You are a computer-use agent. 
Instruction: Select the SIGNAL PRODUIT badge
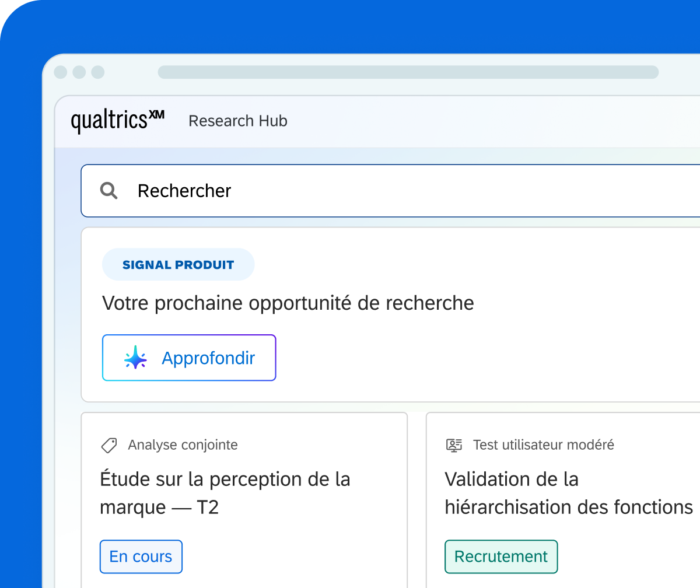178,265
